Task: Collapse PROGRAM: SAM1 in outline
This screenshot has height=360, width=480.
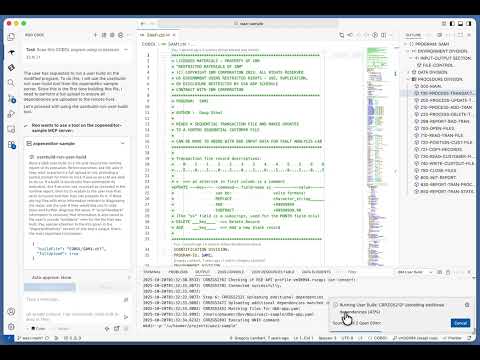Action: click(406, 44)
